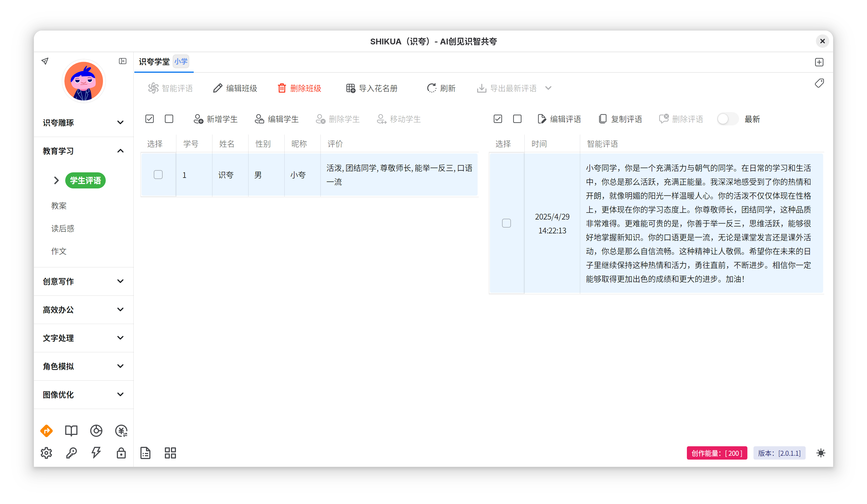Click the paper plane send icon
Image resolution: width=867 pixels, height=504 pixels.
coord(45,61)
